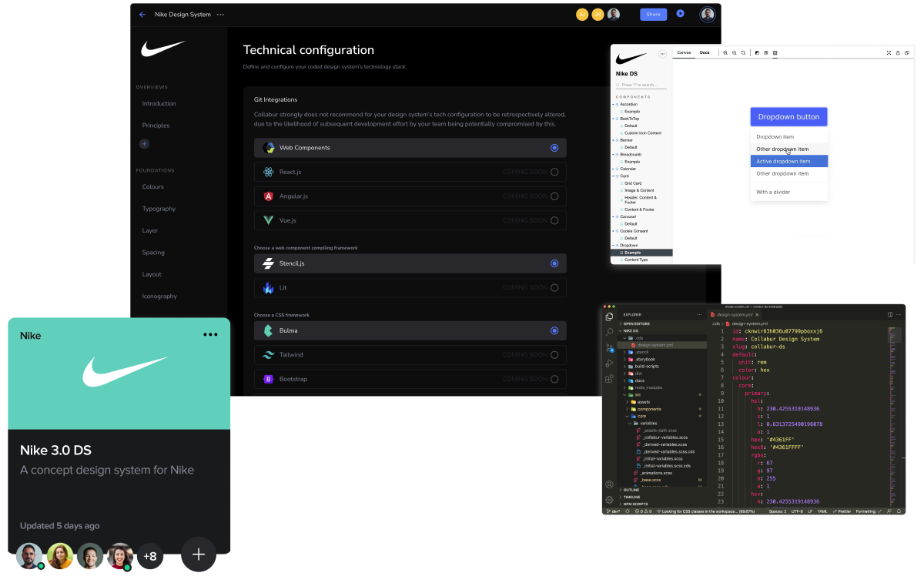Click the Dropdown button in Storybook canvas
The height and width of the screenshot is (583, 924).
point(789,117)
